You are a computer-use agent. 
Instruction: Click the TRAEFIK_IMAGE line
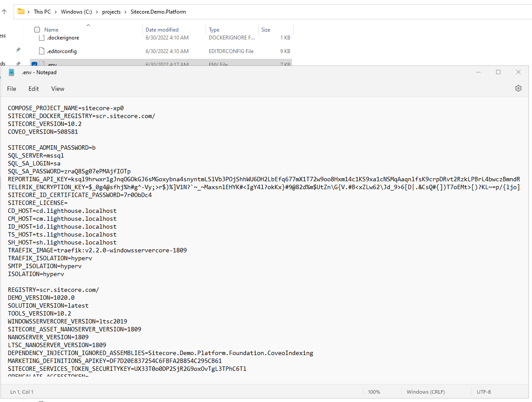(x=97, y=250)
